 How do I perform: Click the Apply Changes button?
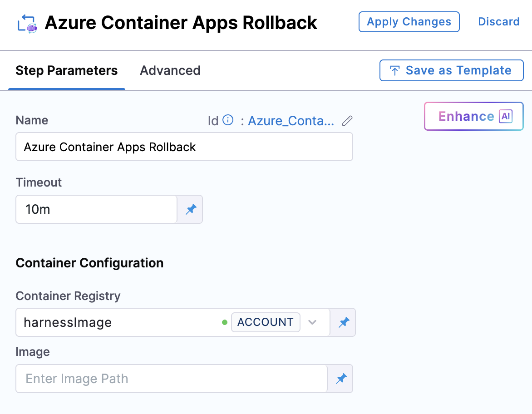pos(409,22)
